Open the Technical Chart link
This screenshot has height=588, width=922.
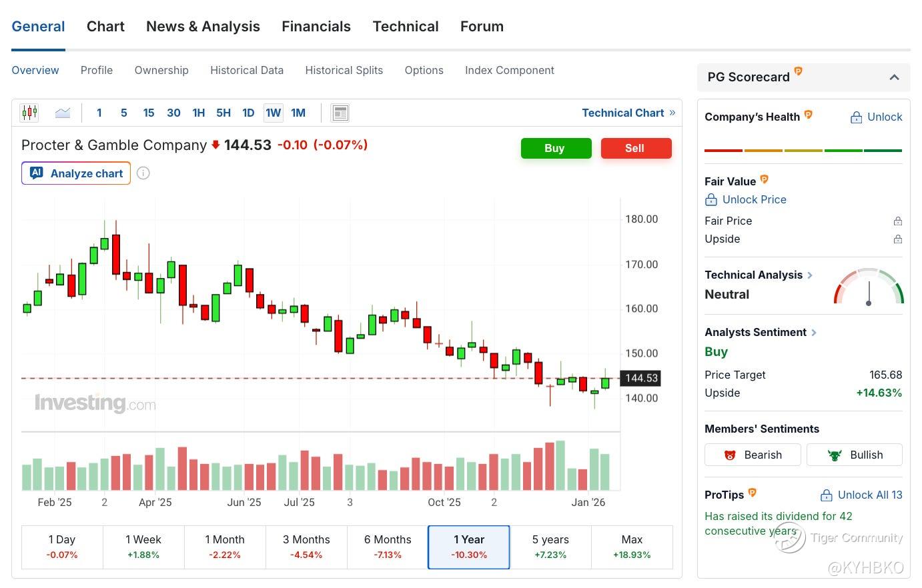click(x=628, y=113)
